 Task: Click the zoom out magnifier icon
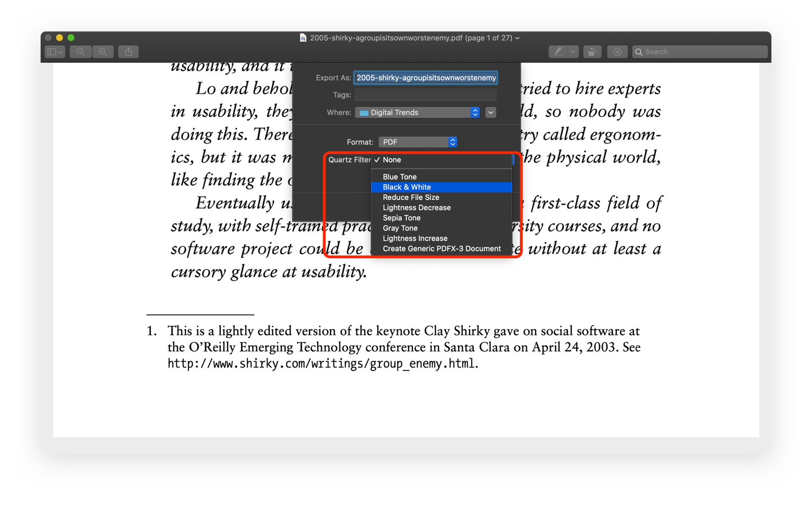click(x=80, y=52)
